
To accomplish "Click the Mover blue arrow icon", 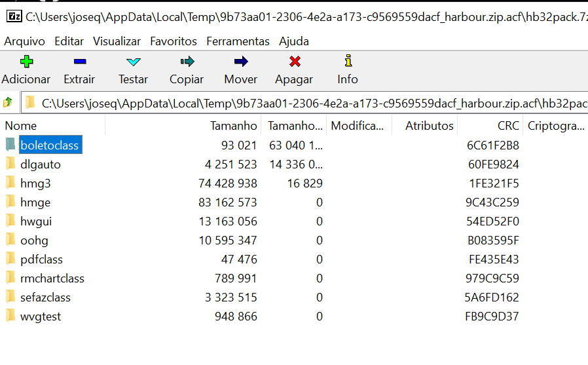I will 240,62.
